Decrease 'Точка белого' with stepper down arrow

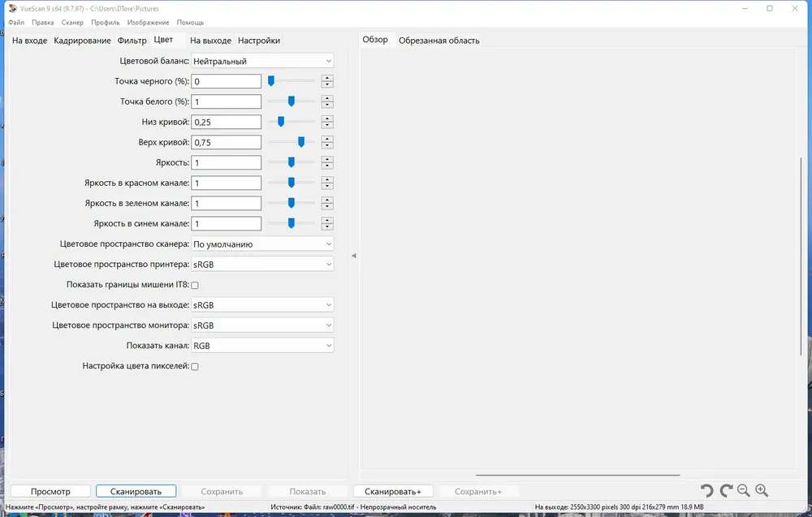coord(326,105)
